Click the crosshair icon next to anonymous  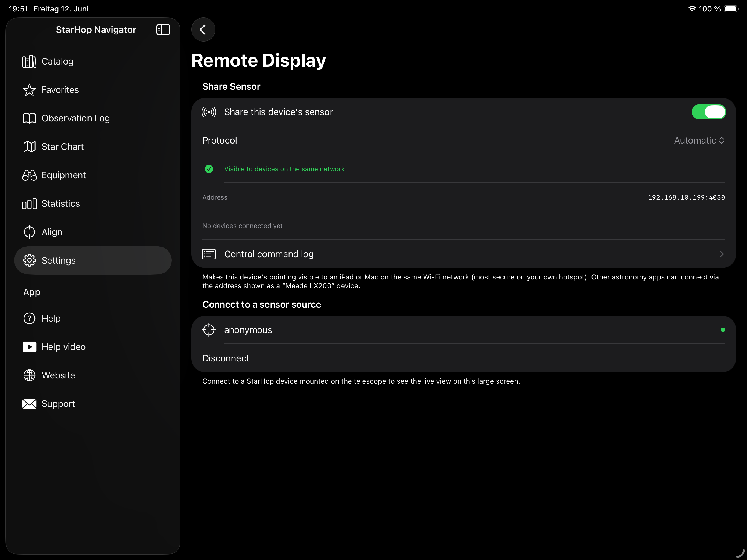(x=209, y=330)
